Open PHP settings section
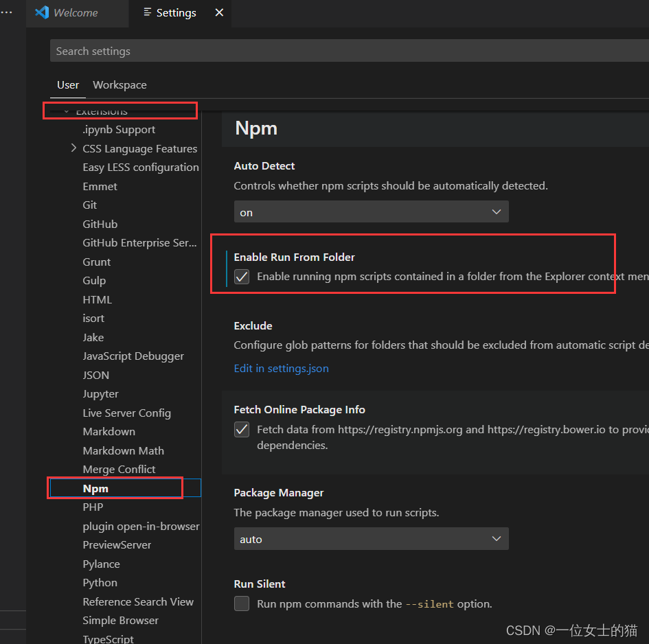 (93, 507)
